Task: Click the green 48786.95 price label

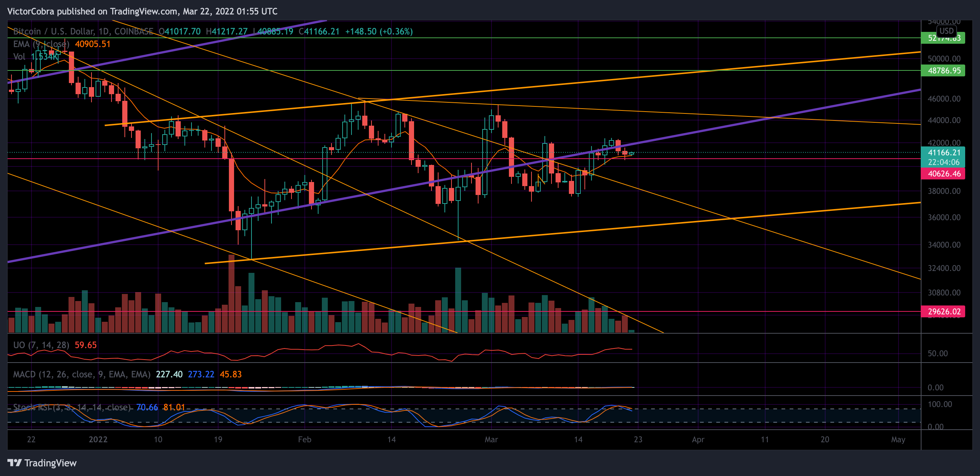Action: point(942,70)
